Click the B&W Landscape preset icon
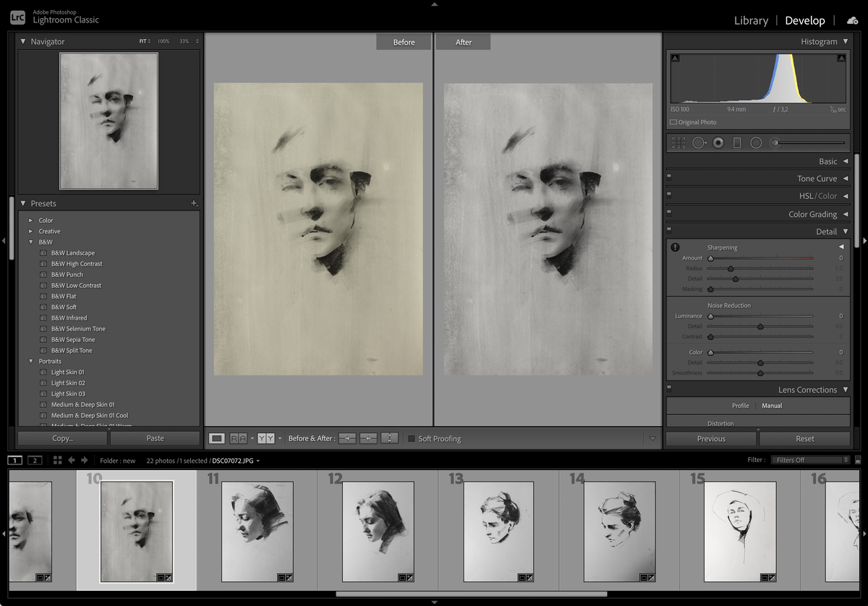 (43, 253)
